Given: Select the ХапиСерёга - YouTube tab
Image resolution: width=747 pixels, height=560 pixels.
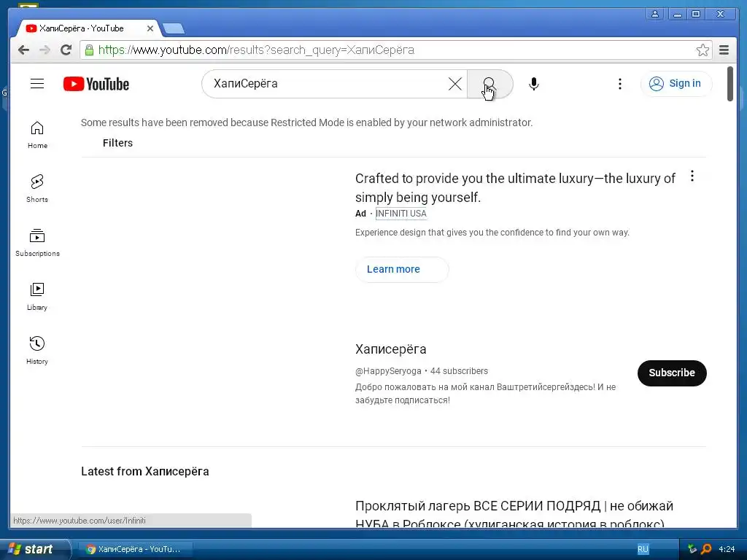Looking at the screenshot, I should pos(82,28).
